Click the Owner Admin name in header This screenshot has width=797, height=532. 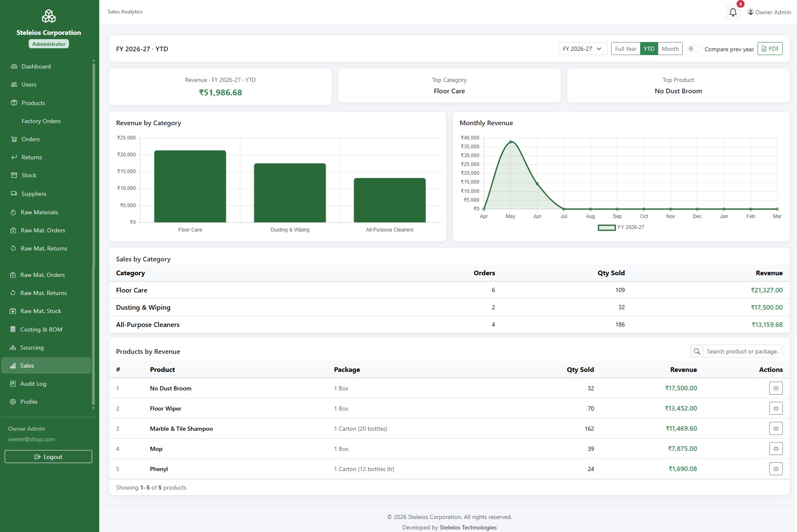click(x=773, y=12)
